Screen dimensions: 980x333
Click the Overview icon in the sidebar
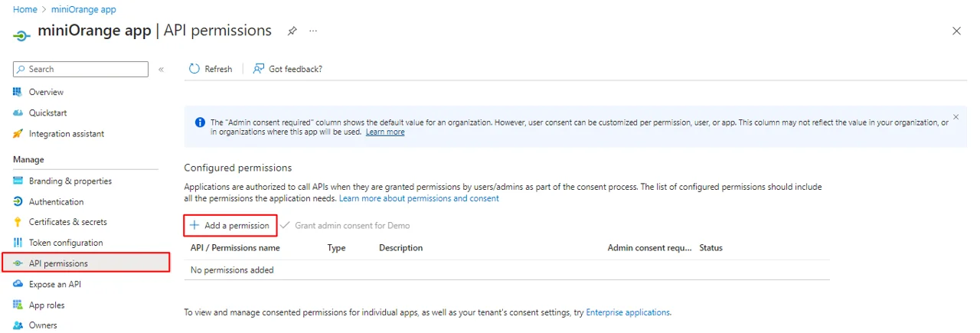pyautogui.click(x=18, y=92)
